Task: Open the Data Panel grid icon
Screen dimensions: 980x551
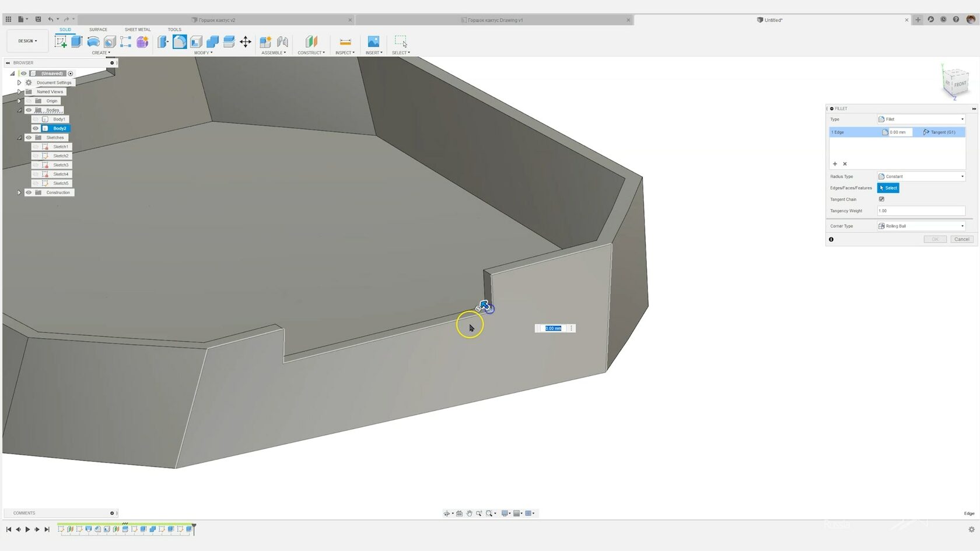Action: 8,19
